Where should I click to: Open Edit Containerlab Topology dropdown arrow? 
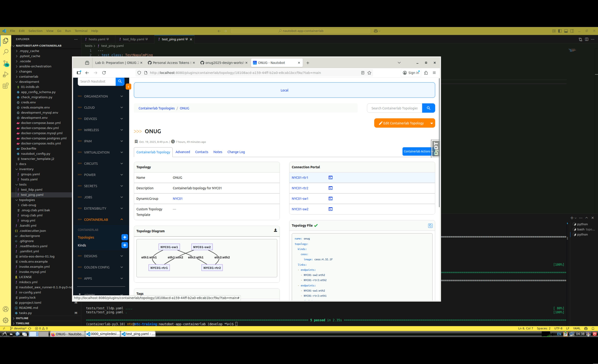click(x=432, y=123)
